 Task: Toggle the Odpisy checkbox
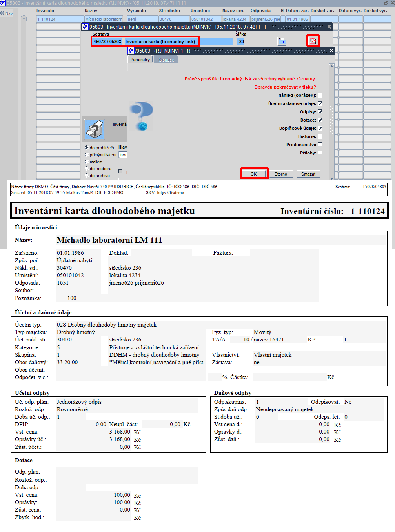click(x=320, y=112)
